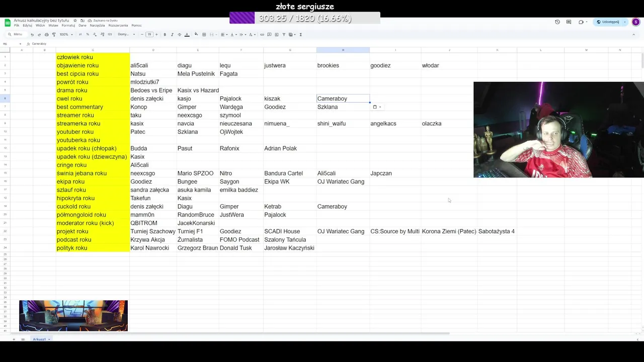
Task: Open the Rozszerzenia menu
Action: (118, 26)
